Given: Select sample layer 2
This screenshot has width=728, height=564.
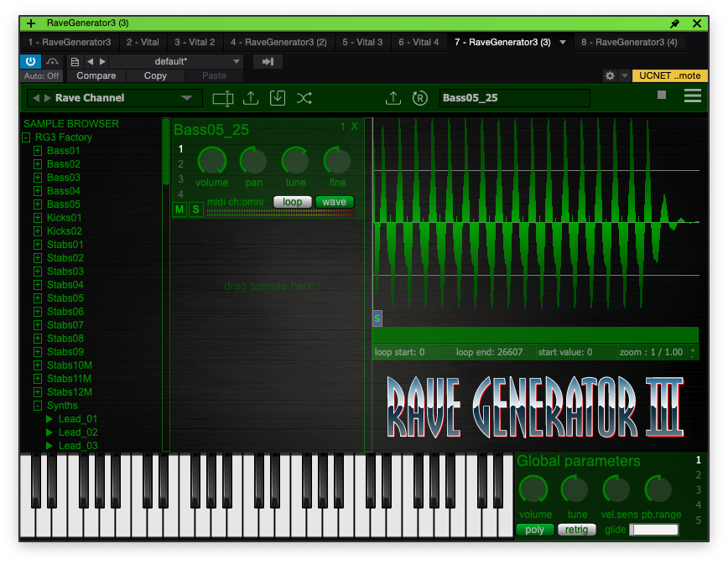Looking at the screenshot, I should click(x=180, y=164).
